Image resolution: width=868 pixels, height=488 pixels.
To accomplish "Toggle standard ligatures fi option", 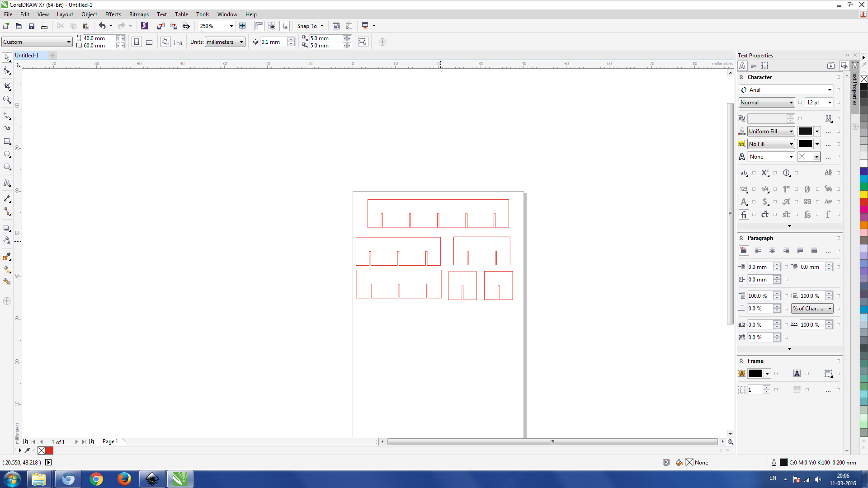I will (x=744, y=215).
